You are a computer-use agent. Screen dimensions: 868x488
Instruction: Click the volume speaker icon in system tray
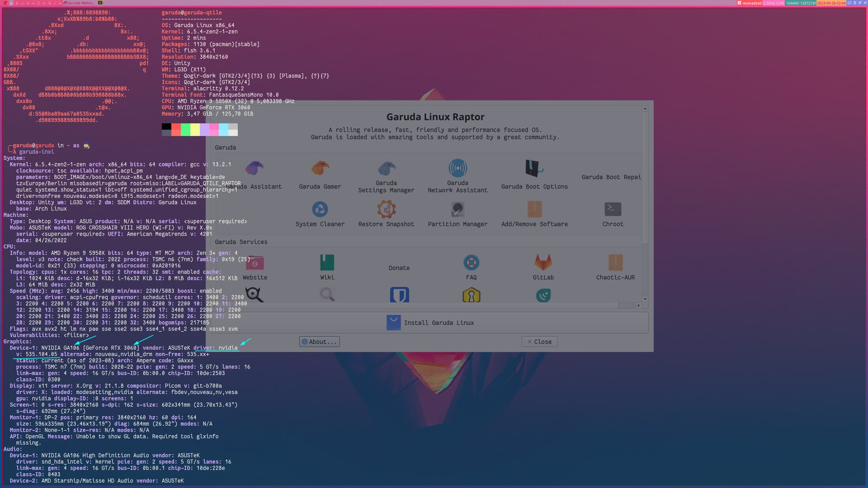864,3
